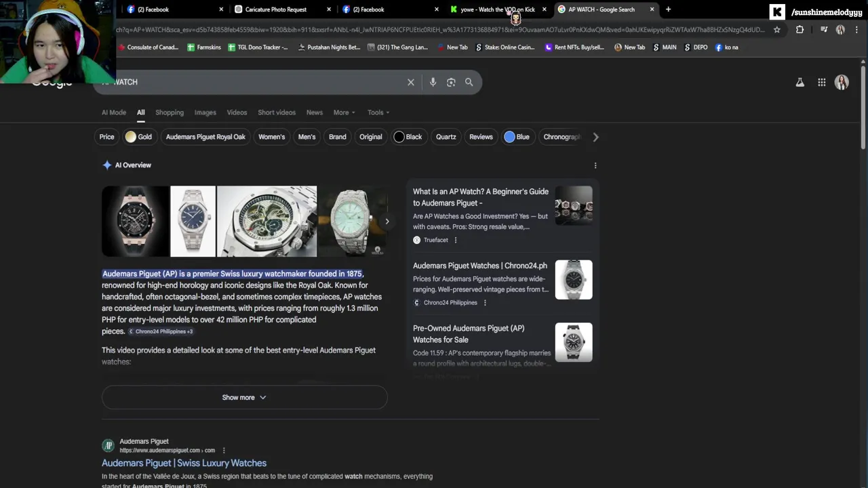Apply the Quartz filter chip

click(446, 137)
